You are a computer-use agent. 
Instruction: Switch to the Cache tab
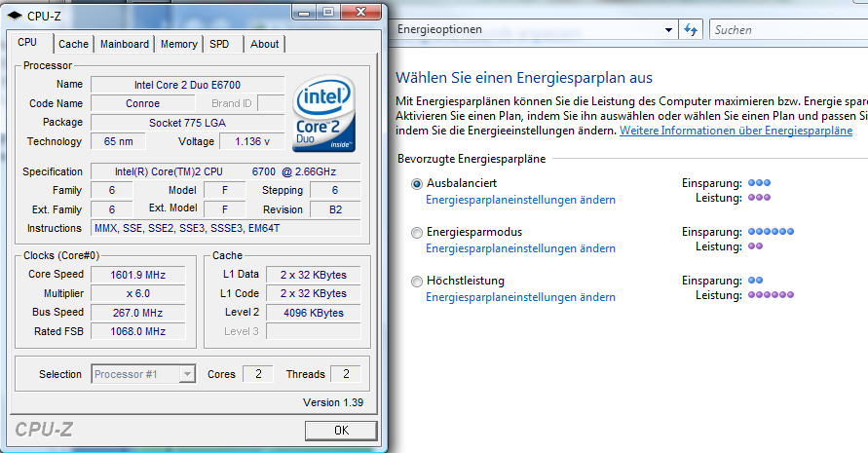[73, 44]
